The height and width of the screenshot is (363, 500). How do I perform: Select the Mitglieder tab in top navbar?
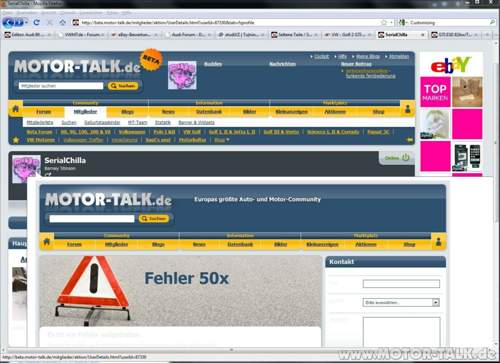tap(85, 112)
